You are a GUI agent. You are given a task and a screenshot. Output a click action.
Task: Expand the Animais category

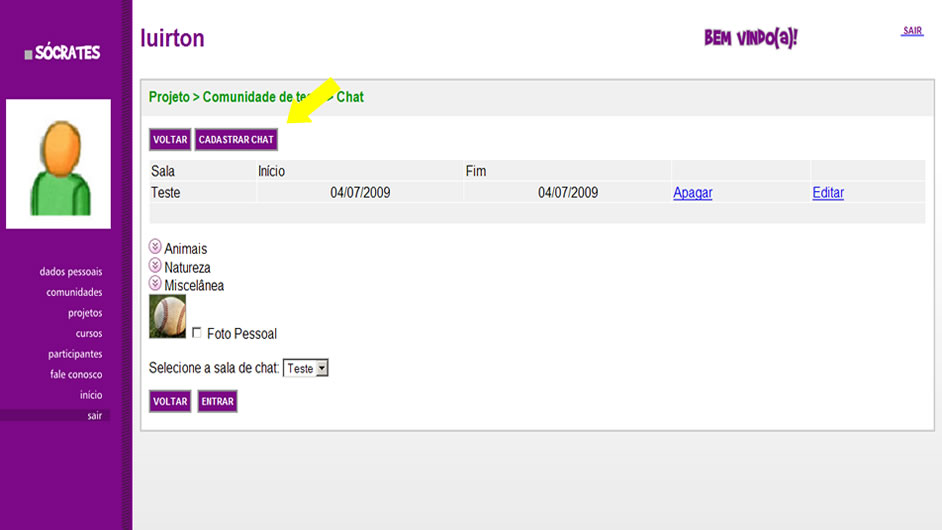pyautogui.click(x=155, y=247)
